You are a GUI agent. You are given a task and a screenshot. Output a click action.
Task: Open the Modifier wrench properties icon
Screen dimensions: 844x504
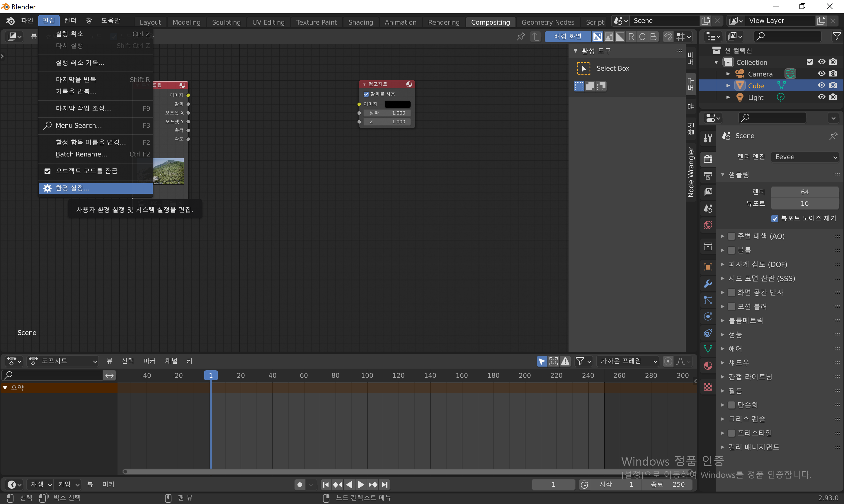tap(708, 284)
